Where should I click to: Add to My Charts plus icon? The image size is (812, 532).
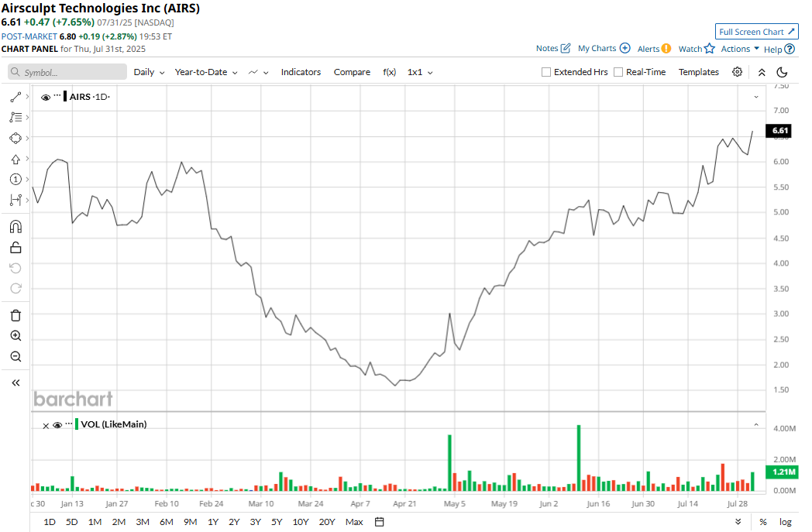coord(625,48)
